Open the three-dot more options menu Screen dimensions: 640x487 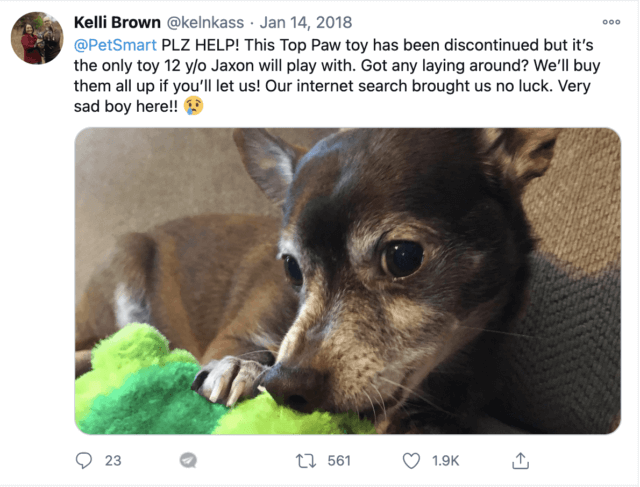click(611, 22)
